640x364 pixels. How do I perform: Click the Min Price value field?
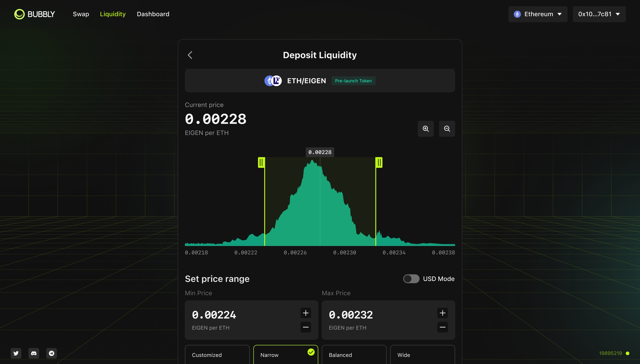214,315
